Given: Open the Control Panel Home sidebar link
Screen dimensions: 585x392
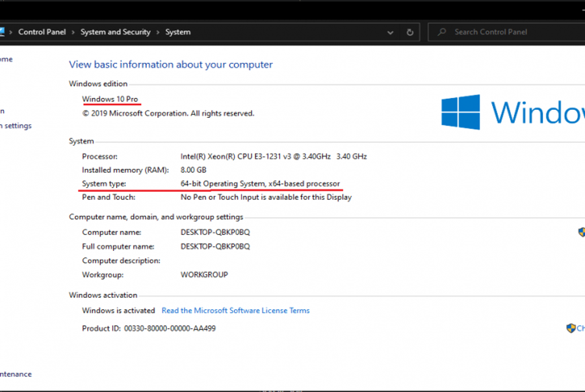Looking at the screenshot, I should (6, 59).
